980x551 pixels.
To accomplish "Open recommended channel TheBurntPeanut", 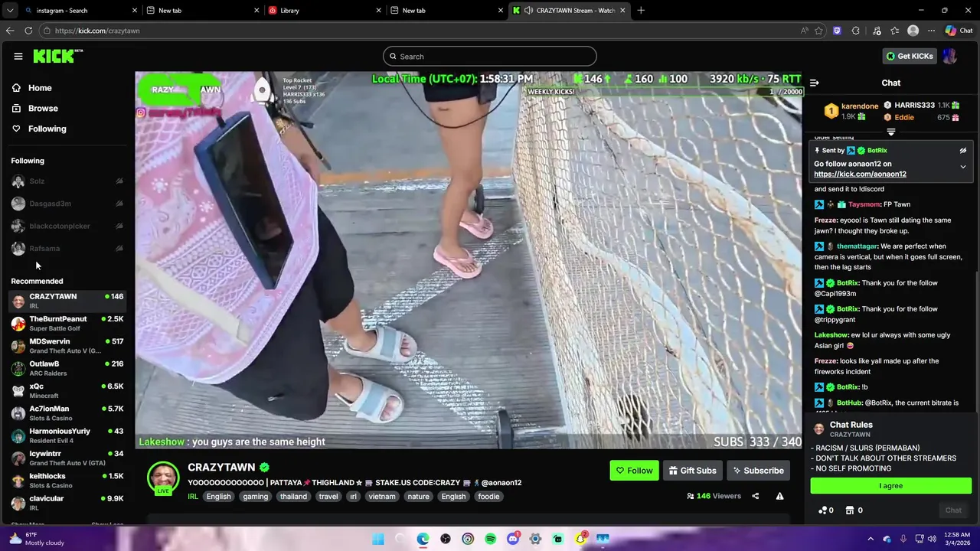I will point(67,323).
